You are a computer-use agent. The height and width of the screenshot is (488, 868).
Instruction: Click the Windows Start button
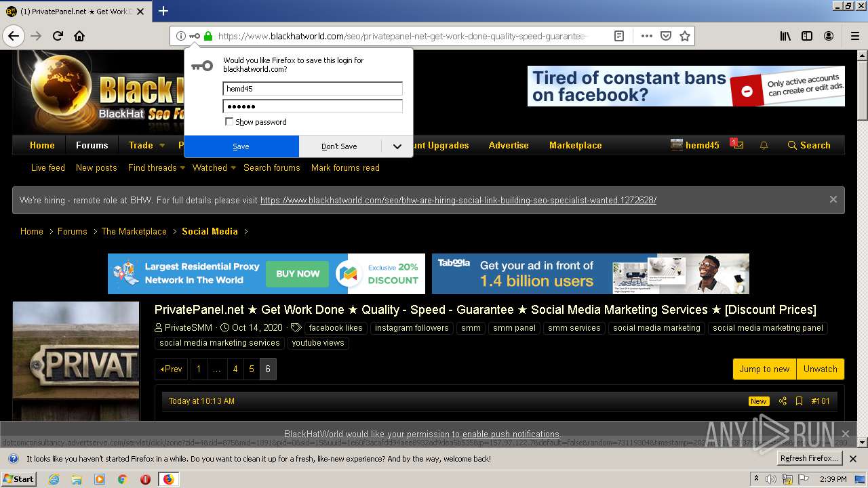coord(18,479)
